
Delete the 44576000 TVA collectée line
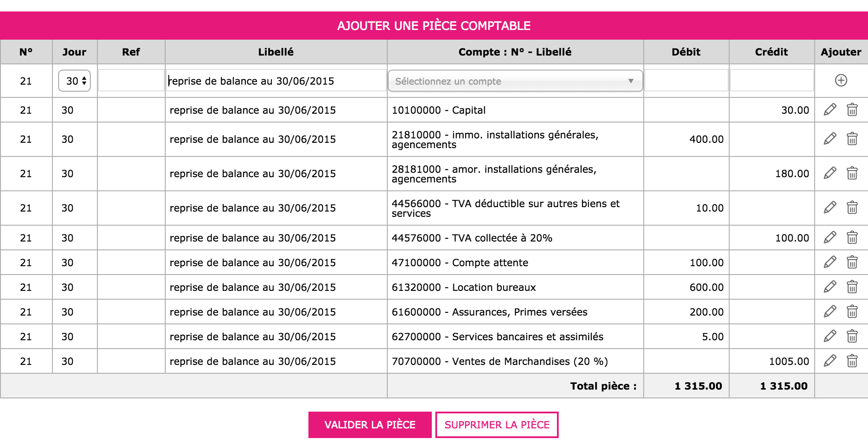pos(852,237)
